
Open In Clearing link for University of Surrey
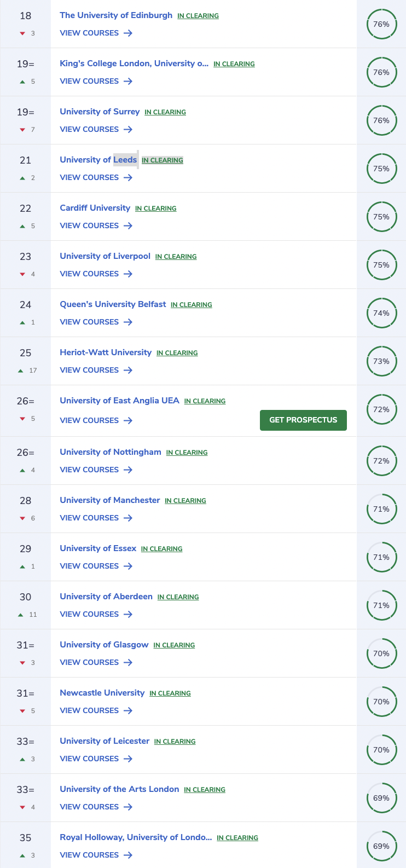[x=165, y=112]
